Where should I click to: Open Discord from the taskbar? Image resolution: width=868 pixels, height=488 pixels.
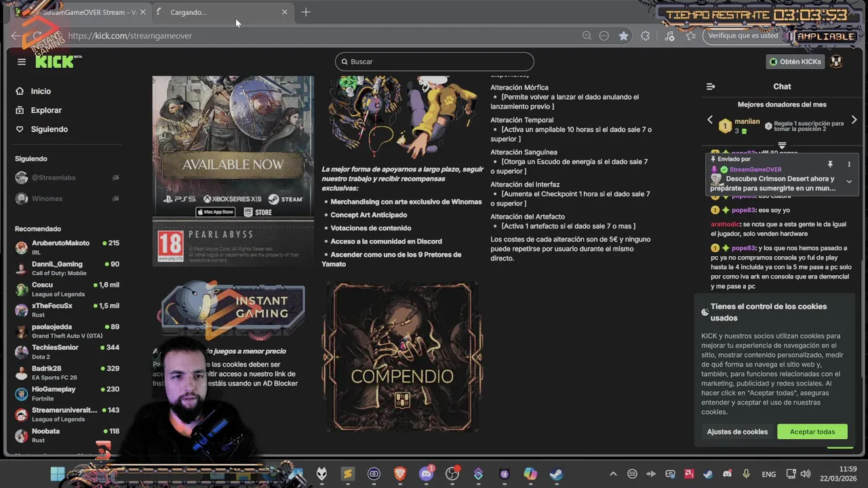click(426, 474)
